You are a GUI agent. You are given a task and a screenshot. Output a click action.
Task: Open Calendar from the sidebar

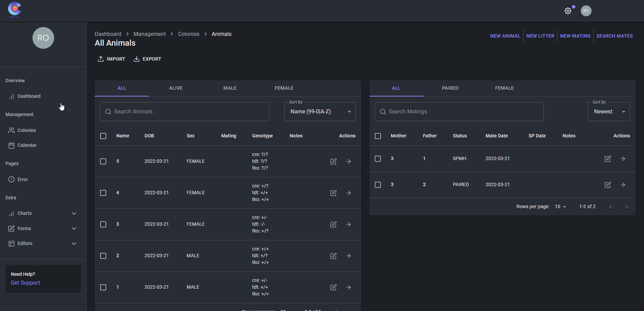27,145
